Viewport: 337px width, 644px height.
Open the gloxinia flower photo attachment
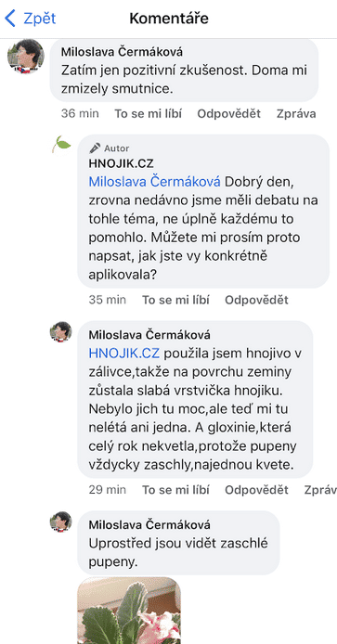click(x=129, y=611)
